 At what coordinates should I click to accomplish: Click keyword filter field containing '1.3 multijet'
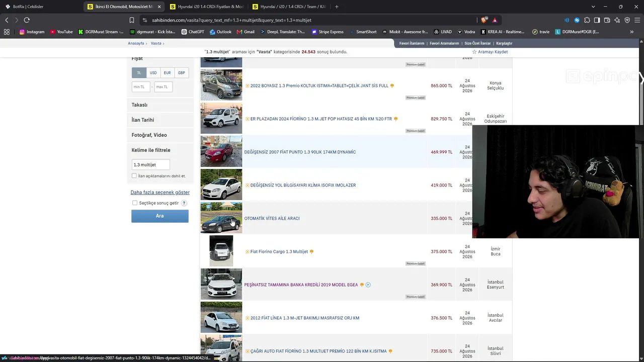[150, 165]
